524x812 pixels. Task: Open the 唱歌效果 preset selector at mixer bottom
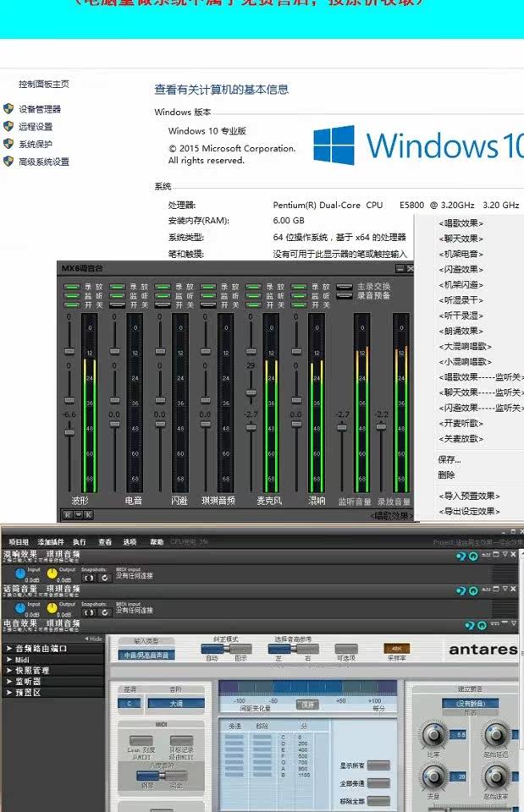tap(391, 516)
